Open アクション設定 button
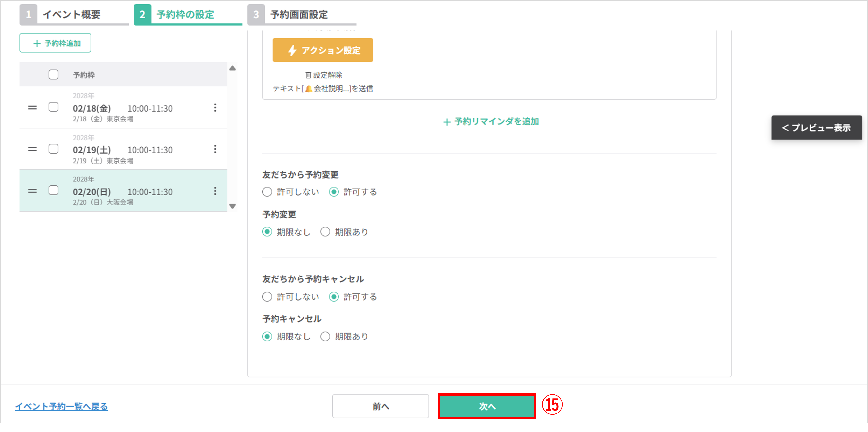Image resolution: width=868 pixels, height=432 pixels. tap(323, 50)
